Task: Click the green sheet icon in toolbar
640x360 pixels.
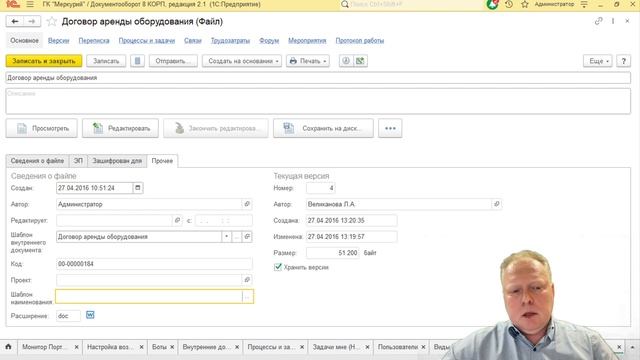Action: [360, 61]
